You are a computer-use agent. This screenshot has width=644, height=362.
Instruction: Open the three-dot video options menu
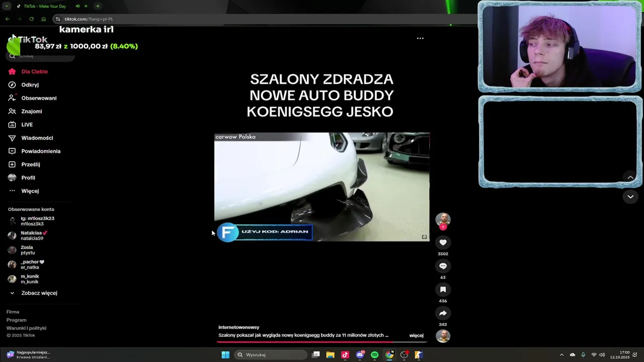point(420,38)
